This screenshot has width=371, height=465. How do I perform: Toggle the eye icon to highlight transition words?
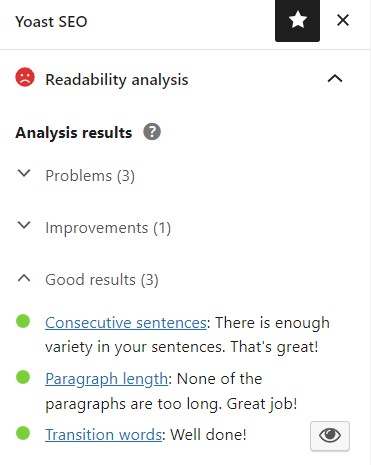pyautogui.click(x=330, y=436)
